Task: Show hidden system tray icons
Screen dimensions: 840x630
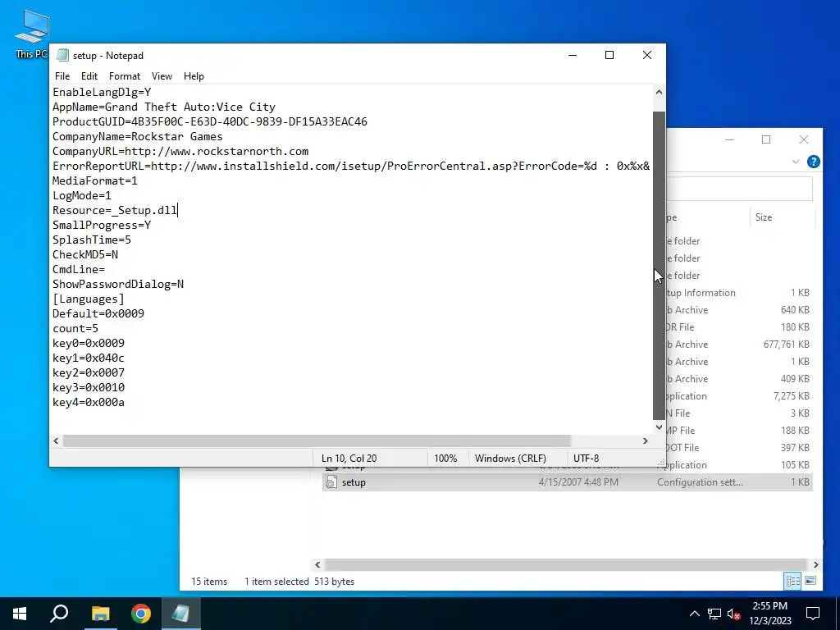Action: [x=694, y=614]
